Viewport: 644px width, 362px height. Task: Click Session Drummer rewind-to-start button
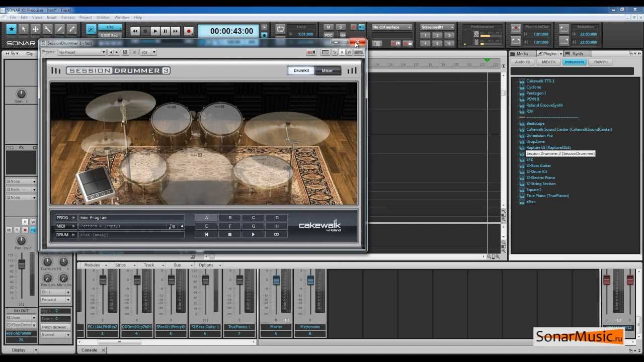click(x=206, y=234)
